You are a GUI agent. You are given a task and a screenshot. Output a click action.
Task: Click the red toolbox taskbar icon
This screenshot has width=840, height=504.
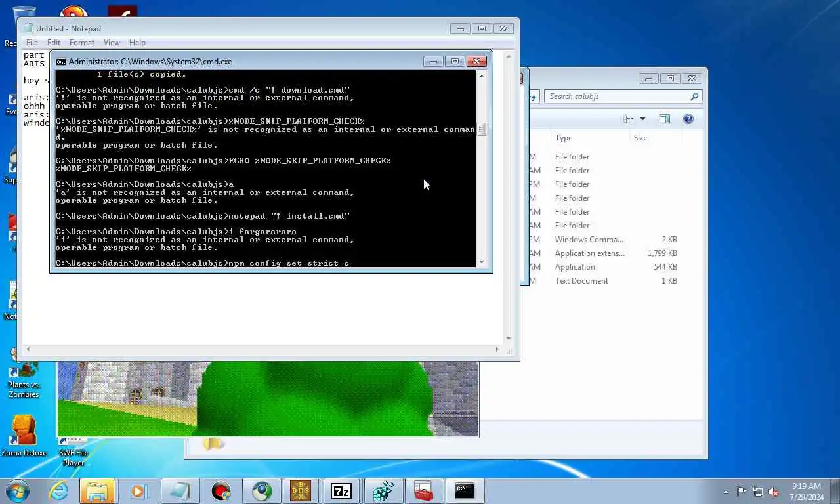[423, 491]
